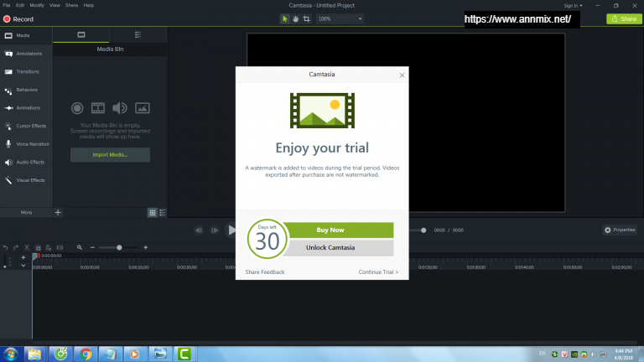Image resolution: width=644 pixels, height=362 pixels.
Task: Click the green Share button
Action: [x=624, y=19]
